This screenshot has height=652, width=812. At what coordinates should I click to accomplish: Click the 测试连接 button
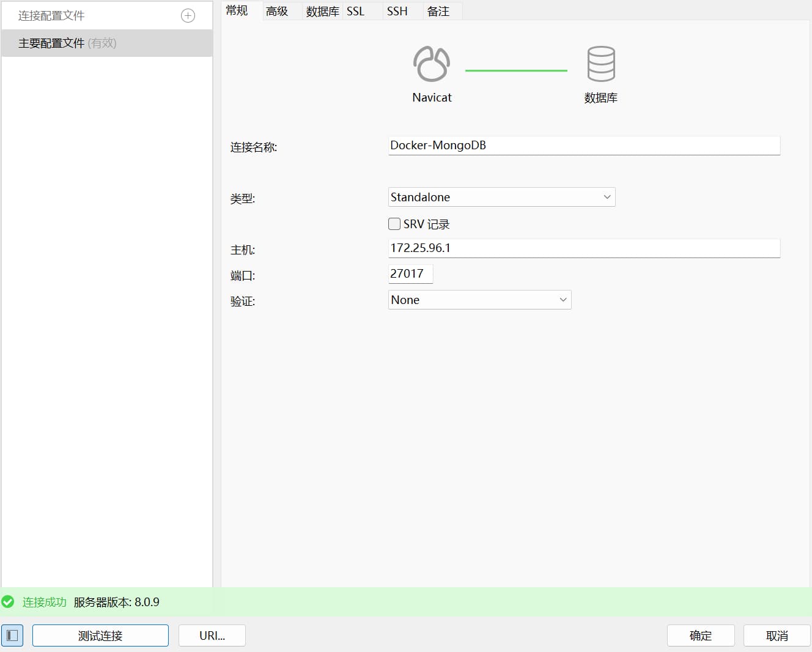tap(100, 635)
